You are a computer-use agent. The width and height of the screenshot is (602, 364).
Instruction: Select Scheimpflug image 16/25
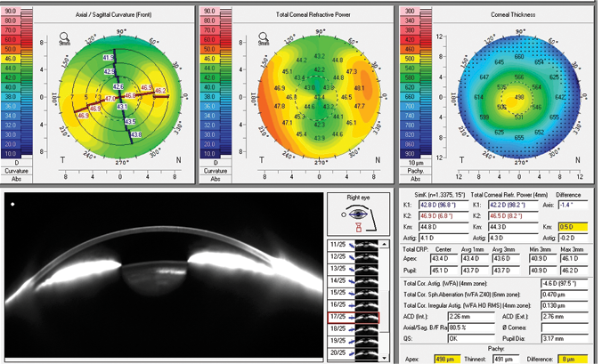click(354, 304)
